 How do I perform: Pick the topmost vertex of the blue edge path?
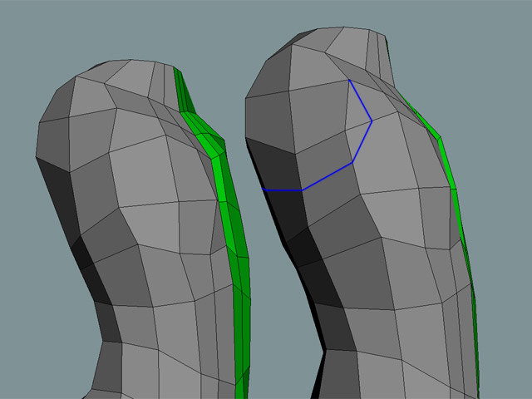pos(350,81)
